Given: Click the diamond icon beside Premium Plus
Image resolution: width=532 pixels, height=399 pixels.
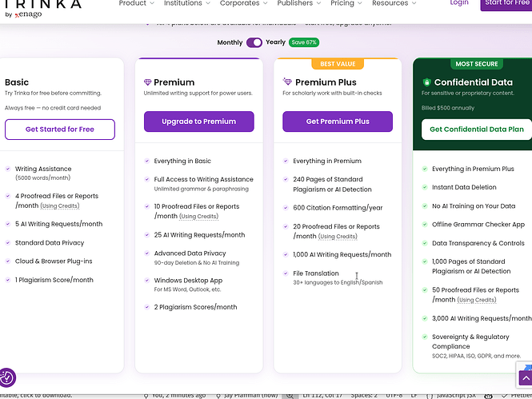Looking at the screenshot, I should (x=287, y=82).
